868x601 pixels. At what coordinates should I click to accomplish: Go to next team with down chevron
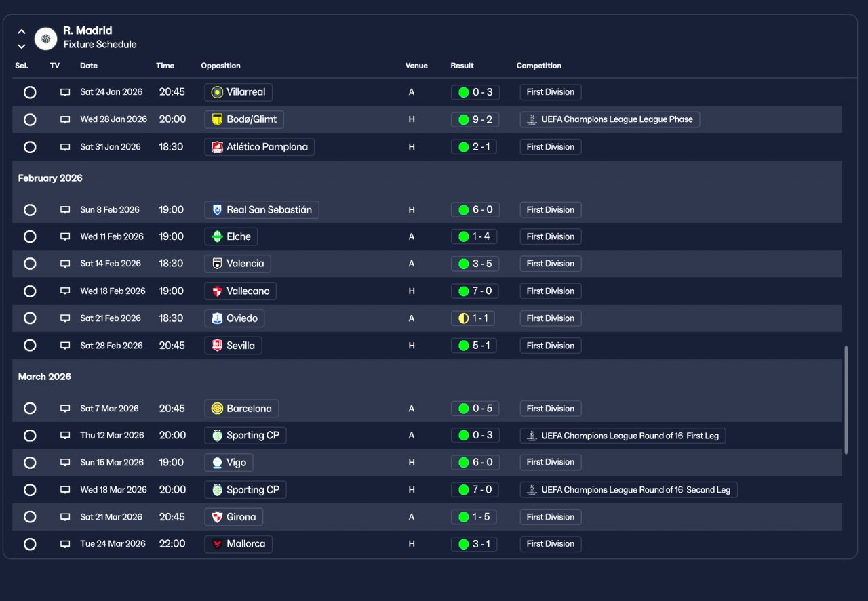(x=22, y=46)
